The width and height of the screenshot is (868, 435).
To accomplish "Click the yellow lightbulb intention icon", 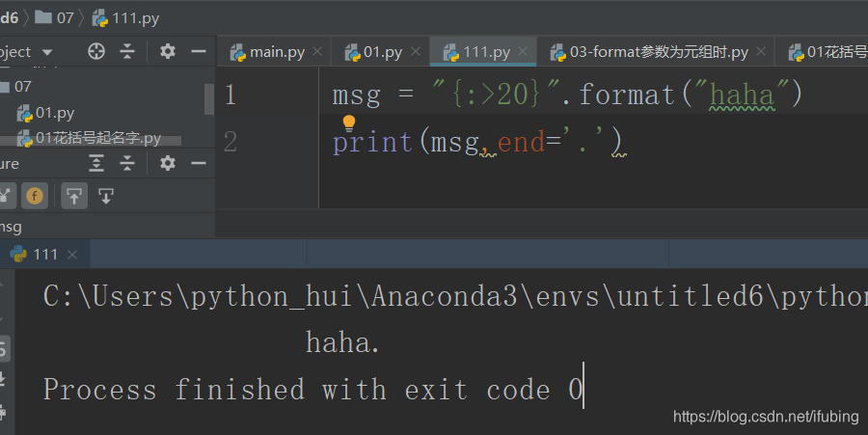I will 349,122.
